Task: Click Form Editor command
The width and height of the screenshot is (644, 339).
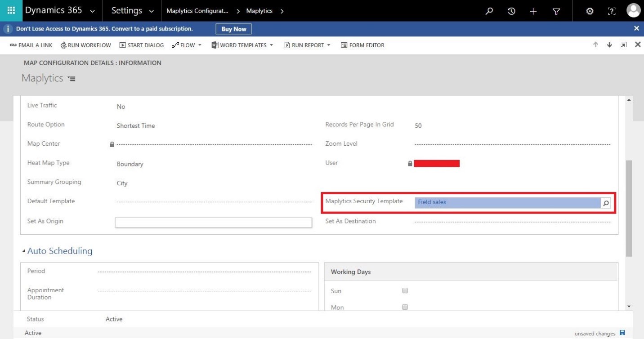Action: 362,45
